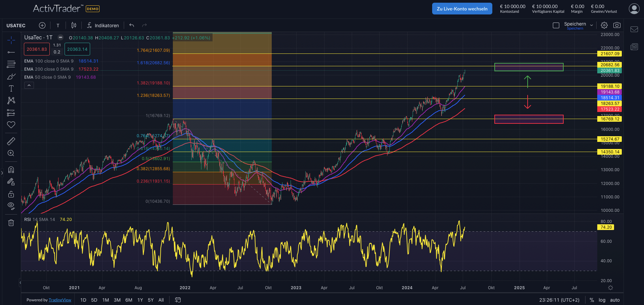This screenshot has height=305, width=644.
Task: Select the ruler measurement tool
Action: [x=11, y=141]
